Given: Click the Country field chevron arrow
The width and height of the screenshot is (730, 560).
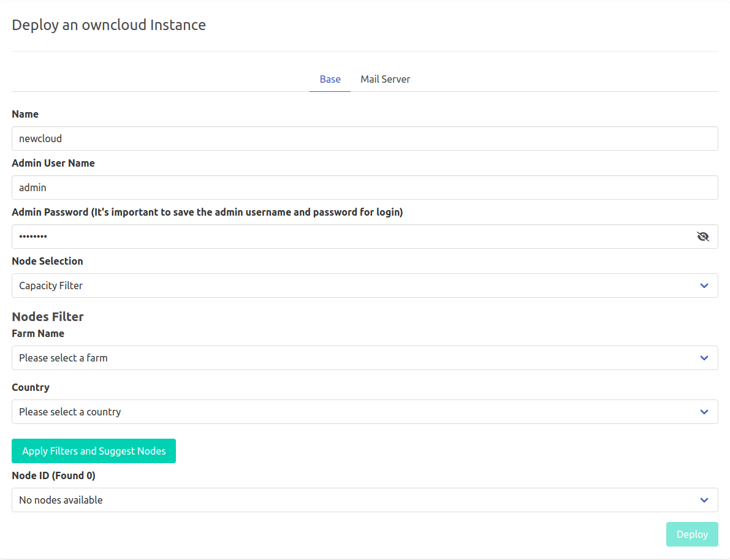Looking at the screenshot, I should click(704, 412).
